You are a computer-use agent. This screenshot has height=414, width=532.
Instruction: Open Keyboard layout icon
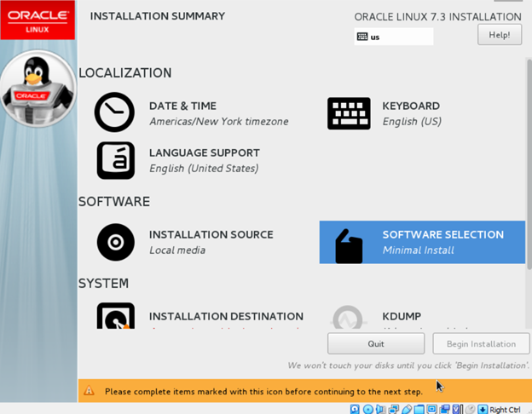349,113
